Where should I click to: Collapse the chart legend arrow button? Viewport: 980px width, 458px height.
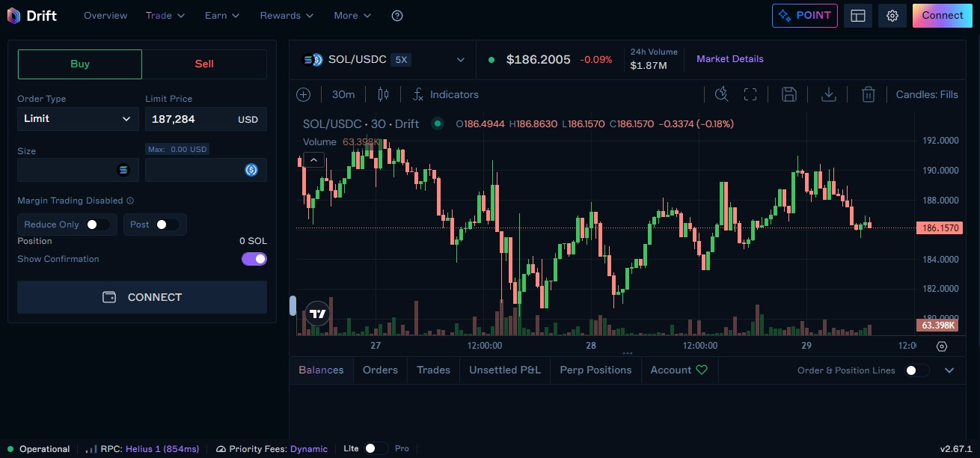click(313, 159)
